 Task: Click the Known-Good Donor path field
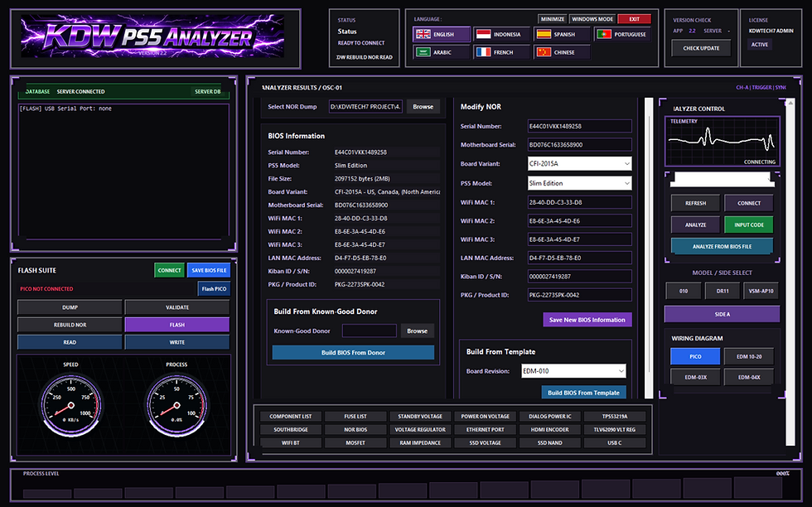point(370,331)
